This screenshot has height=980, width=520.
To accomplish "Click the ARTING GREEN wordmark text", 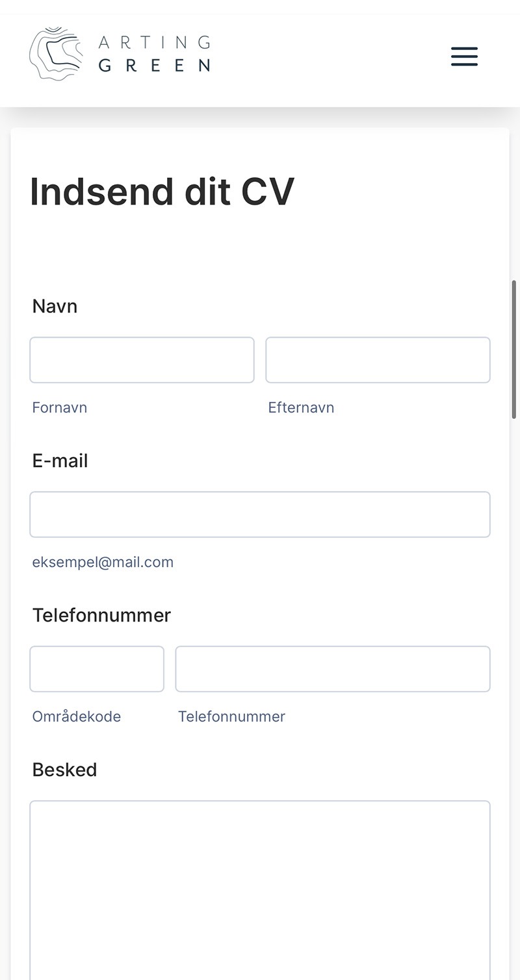I will 155,54.
